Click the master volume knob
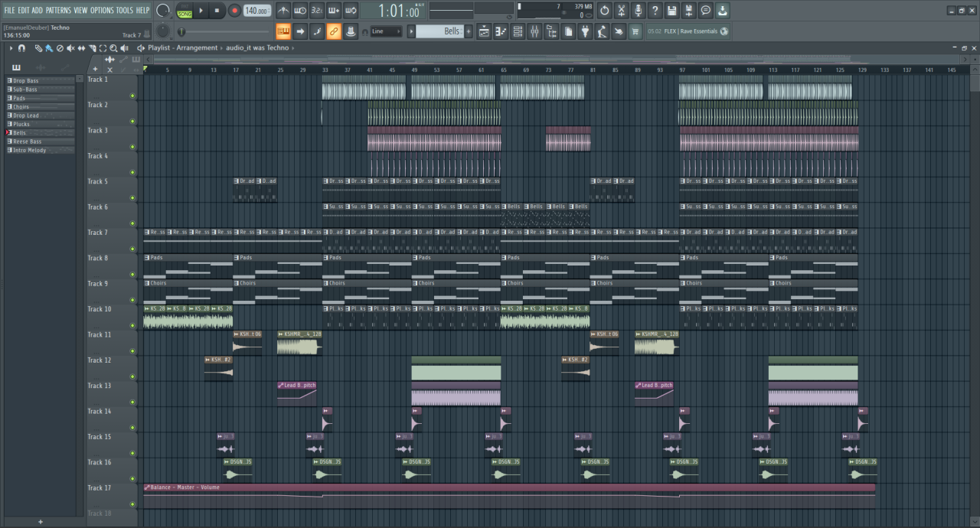This screenshot has height=528, width=980. pos(163,11)
